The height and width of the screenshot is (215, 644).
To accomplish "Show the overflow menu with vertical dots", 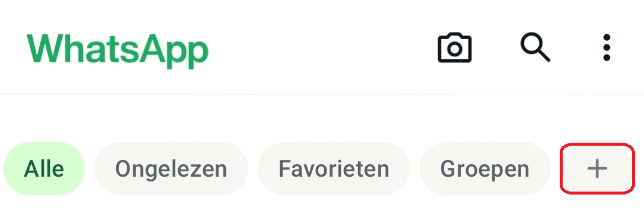I will 607,47.
